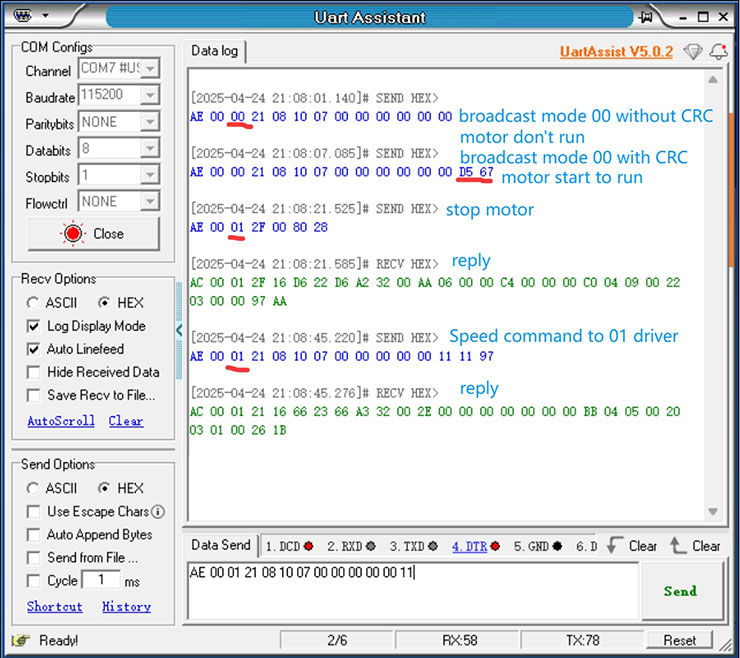Click the Ready status icon
The width and height of the screenshot is (740, 658).
[21, 641]
